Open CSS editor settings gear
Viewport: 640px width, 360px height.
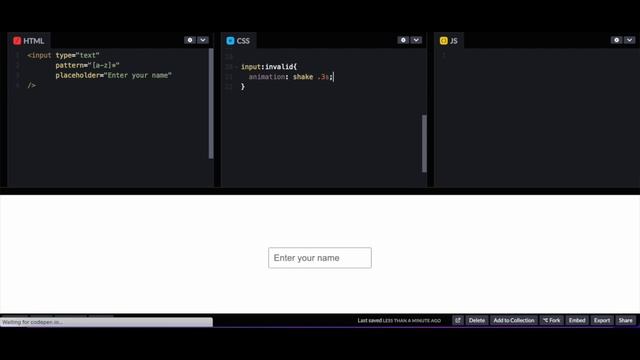point(403,40)
